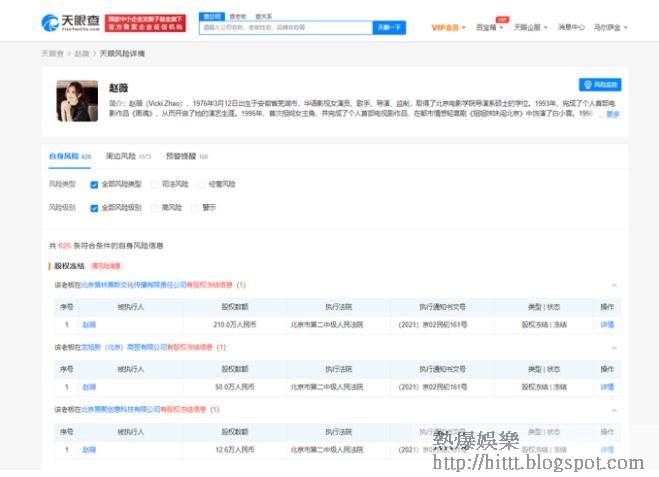
Task: Click the 股权冻结 section heading
Action: click(x=69, y=266)
